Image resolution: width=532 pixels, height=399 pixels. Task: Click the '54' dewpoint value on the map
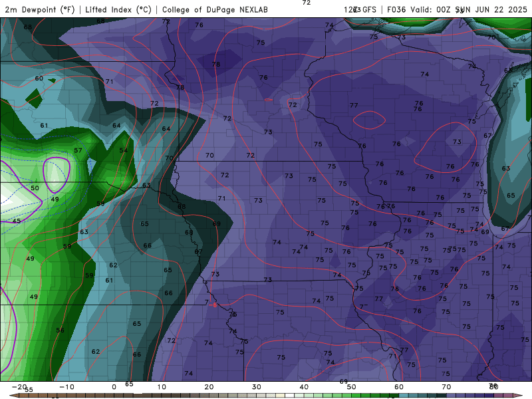[123, 150]
